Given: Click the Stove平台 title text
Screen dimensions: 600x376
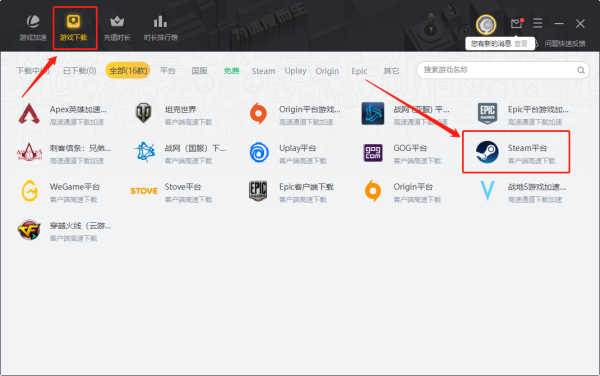Looking at the screenshot, I should [x=183, y=187].
